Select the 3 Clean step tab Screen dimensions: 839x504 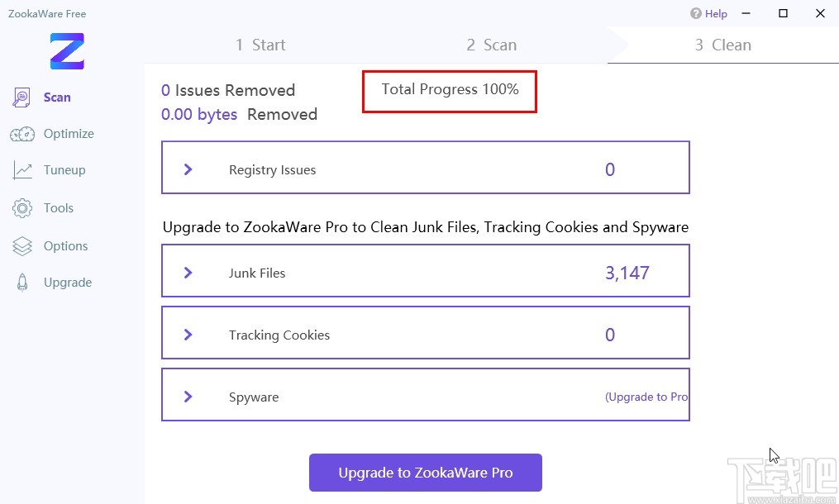pyautogui.click(x=723, y=45)
